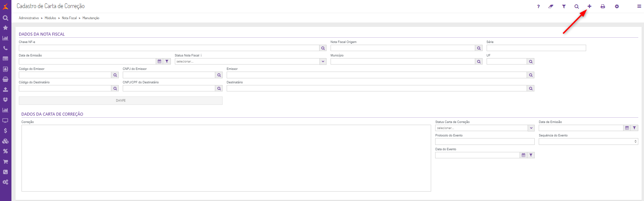The height and width of the screenshot is (201, 644).
Task: Open the dollar sign sidebar icon
Action: (5, 131)
